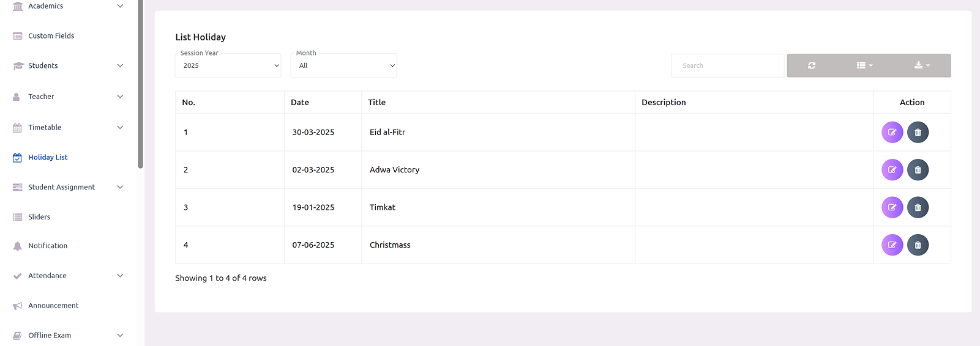The width and height of the screenshot is (980, 346).
Task: Delete the Eid al-Fitr holiday
Action: 918,132
